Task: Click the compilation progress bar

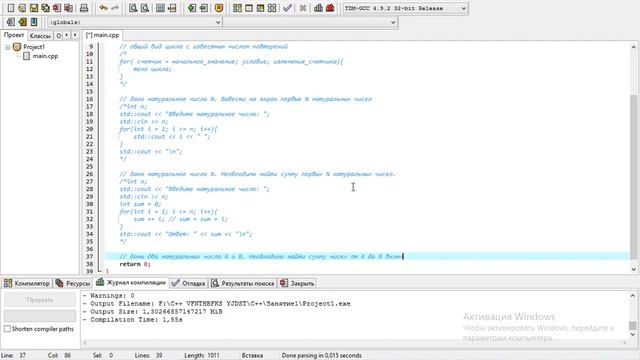Action: click(40, 316)
